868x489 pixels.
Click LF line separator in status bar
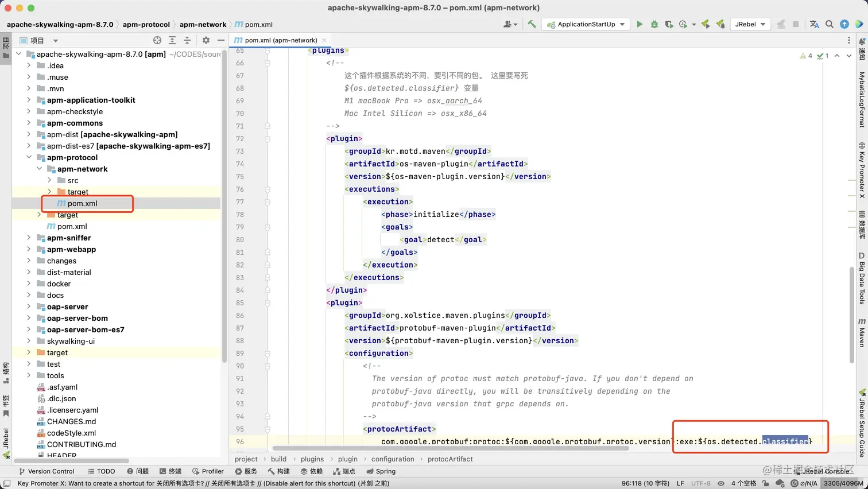coord(680,483)
